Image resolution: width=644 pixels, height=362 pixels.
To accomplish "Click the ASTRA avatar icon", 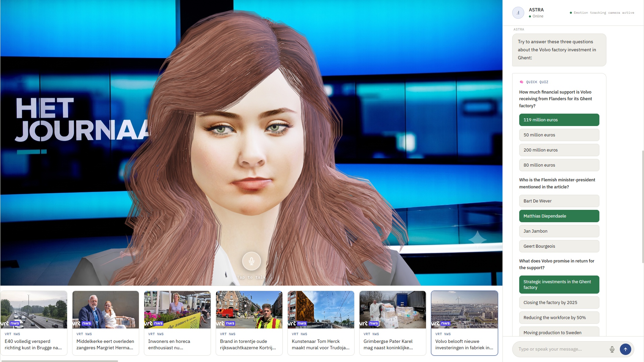I will (518, 13).
